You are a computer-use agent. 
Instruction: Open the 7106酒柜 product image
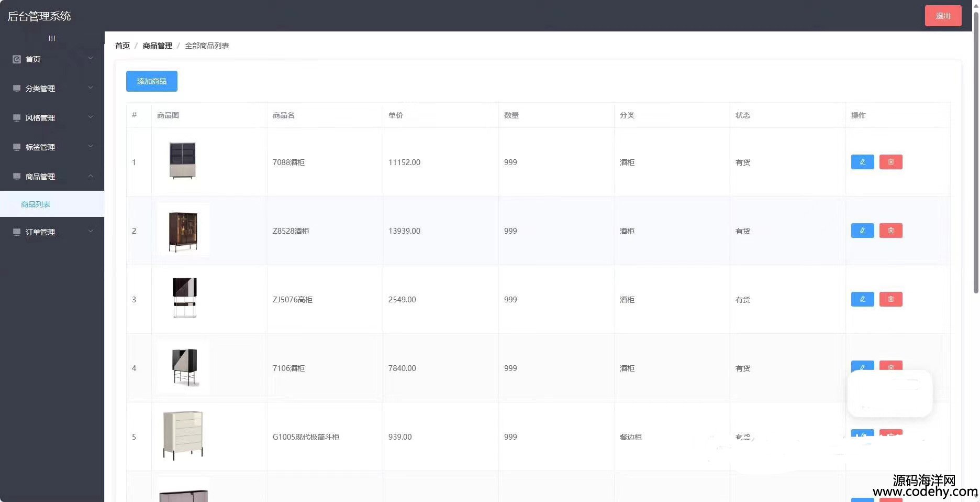click(x=183, y=367)
